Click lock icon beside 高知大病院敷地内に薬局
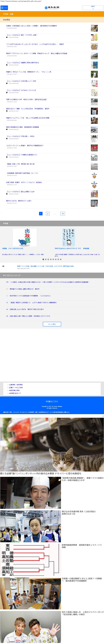Image resolution: width=104 pixels, height=644 pixels. tap(7, 129)
